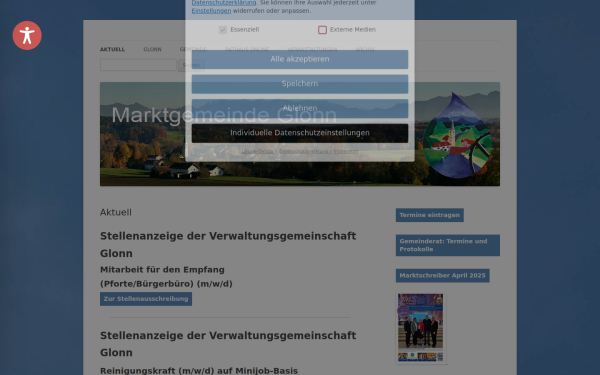Viewport: 600px width, 375px height.
Task: Click Alle akzeptieren button
Action: pos(300,59)
